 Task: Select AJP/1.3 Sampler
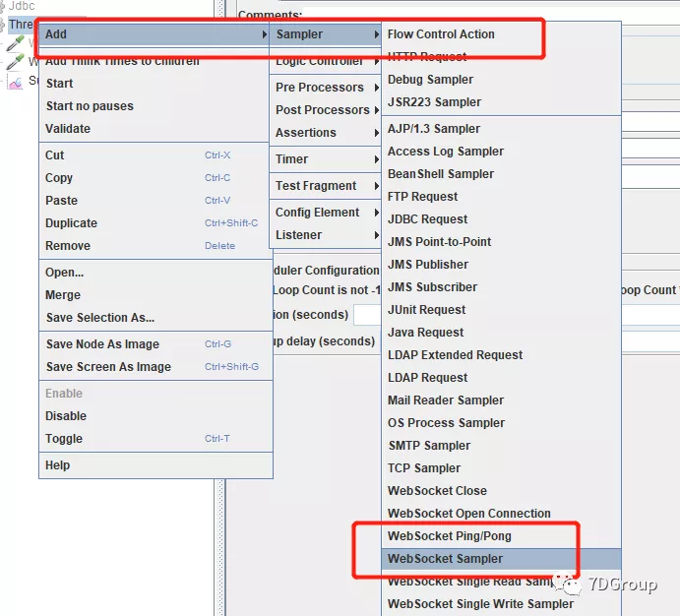(x=434, y=129)
